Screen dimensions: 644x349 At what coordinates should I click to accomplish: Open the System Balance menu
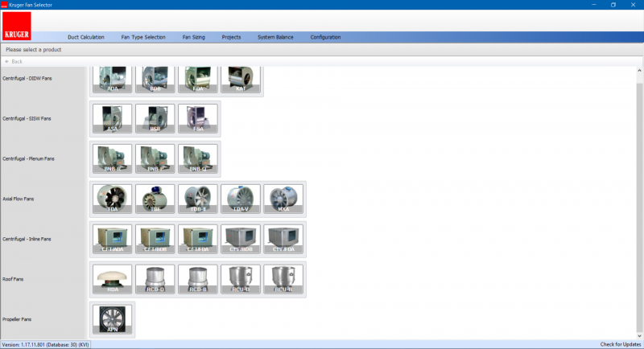pyautogui.click(x=275, y=37)
